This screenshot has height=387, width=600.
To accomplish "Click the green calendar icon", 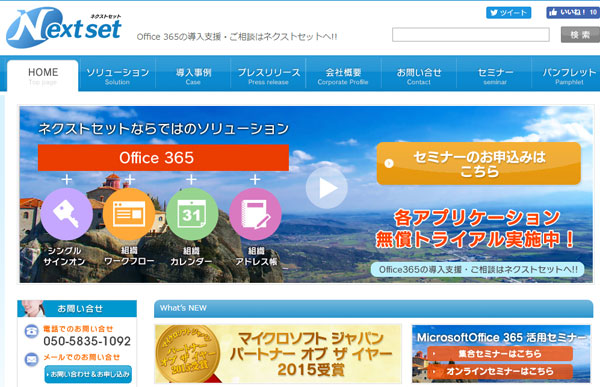I will [192, 214].
